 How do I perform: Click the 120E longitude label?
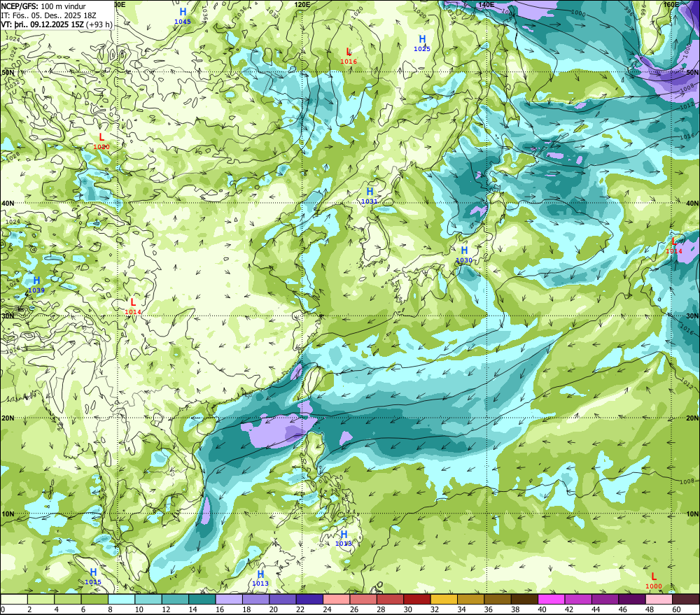[302, 4]
